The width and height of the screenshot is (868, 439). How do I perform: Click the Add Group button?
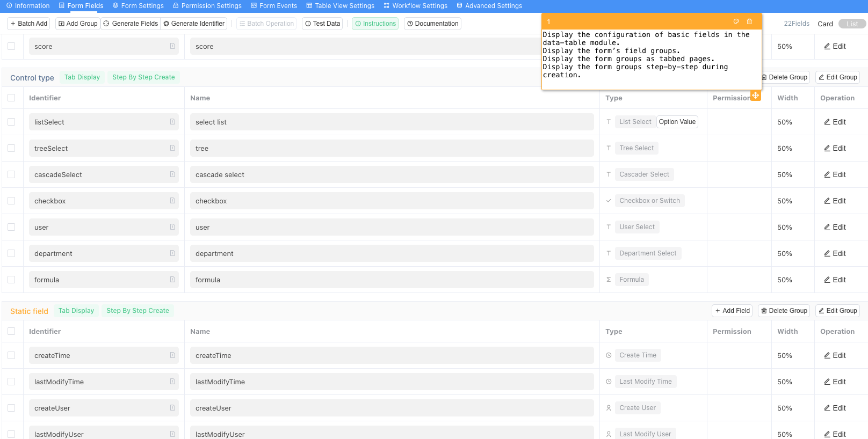pos(78,24)
